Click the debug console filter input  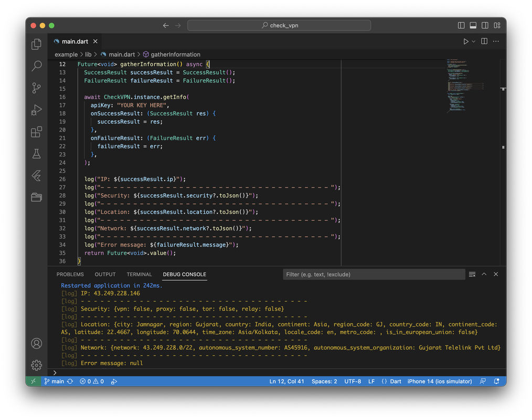pyautogui.click(x=374, y=275)
